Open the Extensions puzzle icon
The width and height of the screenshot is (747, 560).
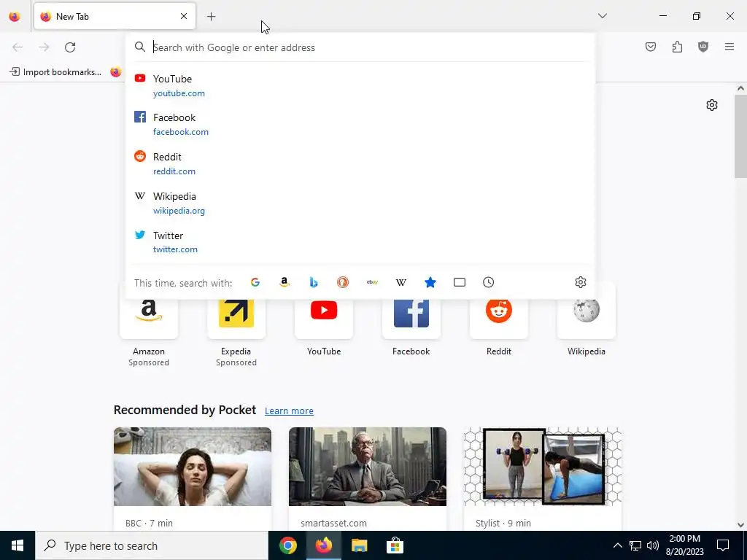pos(677,47)
